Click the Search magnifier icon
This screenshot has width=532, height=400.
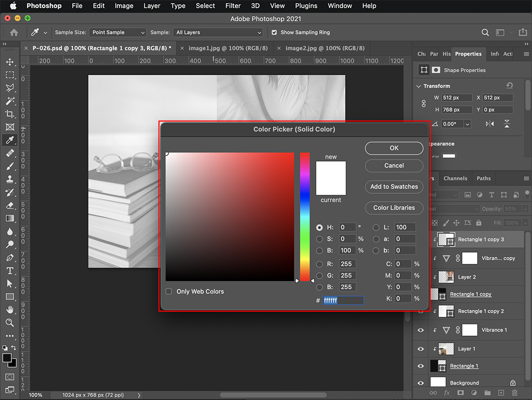click(x=485, y=32)
